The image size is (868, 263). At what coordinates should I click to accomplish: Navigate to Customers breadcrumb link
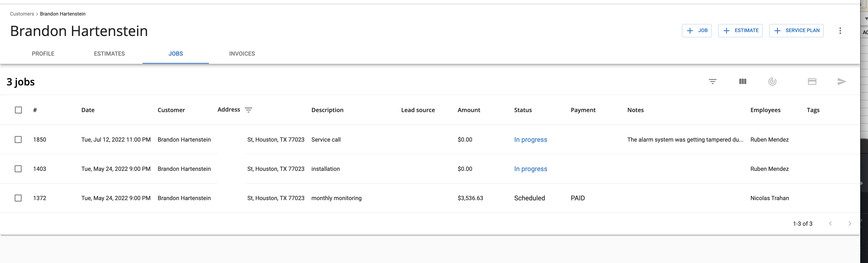point(22,14)
